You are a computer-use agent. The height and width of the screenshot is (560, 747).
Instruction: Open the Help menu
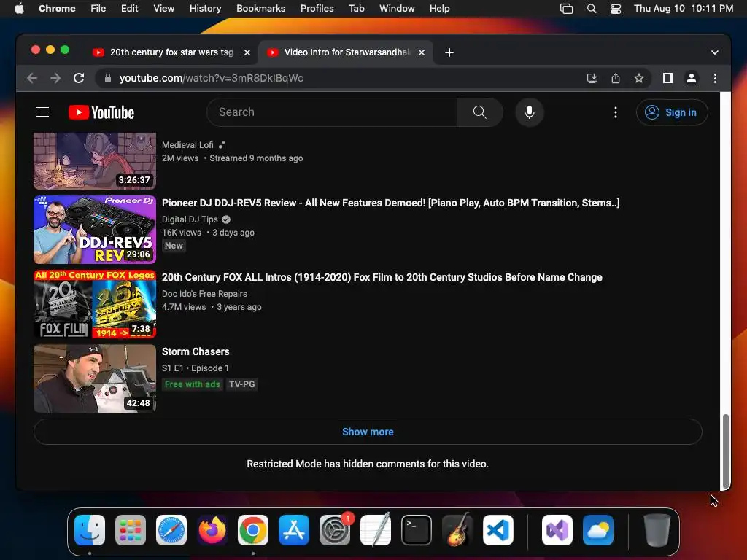(x=439, y=9)
